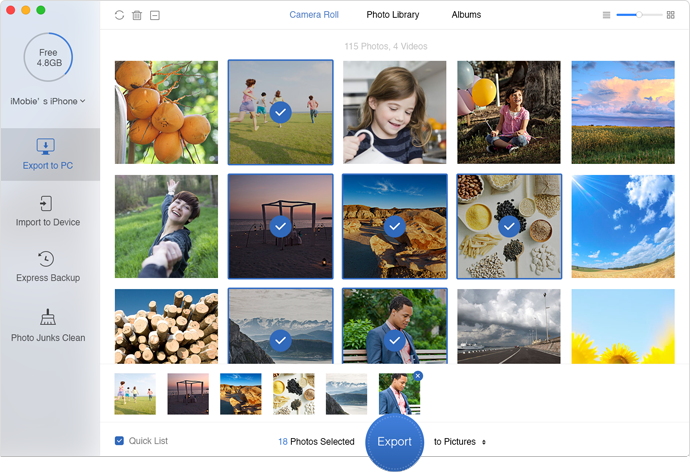Click the '18 Photos Selected' label

click(316, 442)
